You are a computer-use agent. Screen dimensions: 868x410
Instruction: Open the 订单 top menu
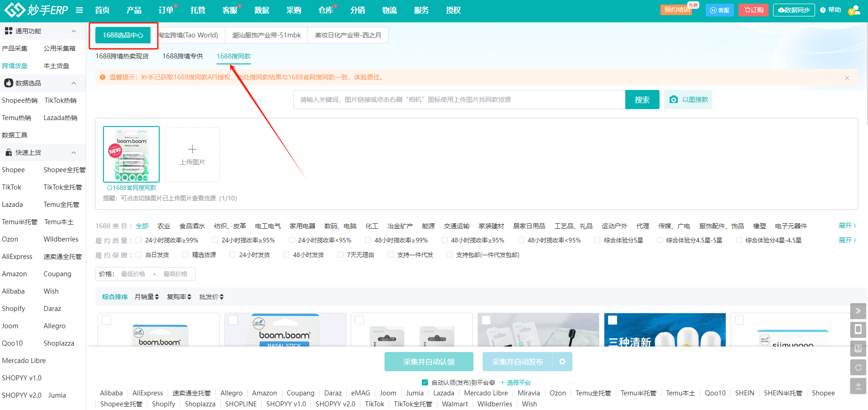click(x=166, y=10)
